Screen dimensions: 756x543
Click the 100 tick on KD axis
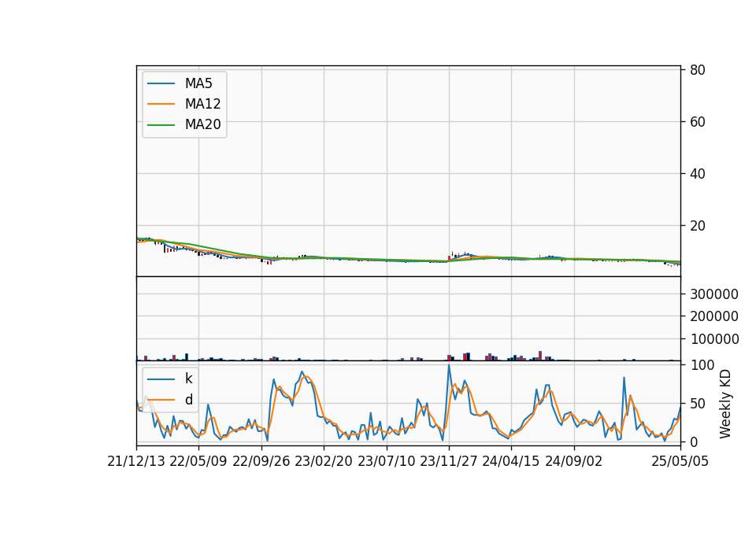pyautogui.click(x=702, y=365)
